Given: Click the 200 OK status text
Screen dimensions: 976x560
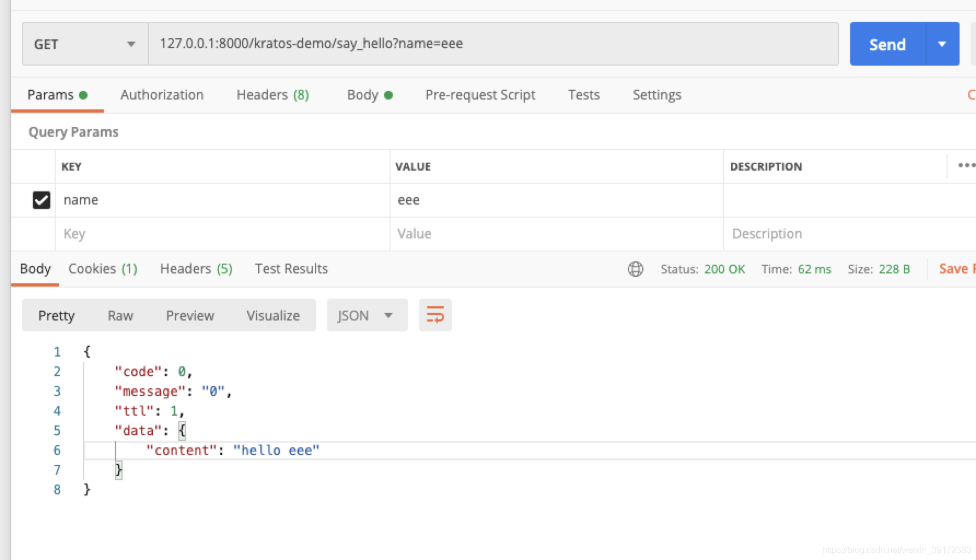Looking at the screenshot, I should click(x=724, y=269).
